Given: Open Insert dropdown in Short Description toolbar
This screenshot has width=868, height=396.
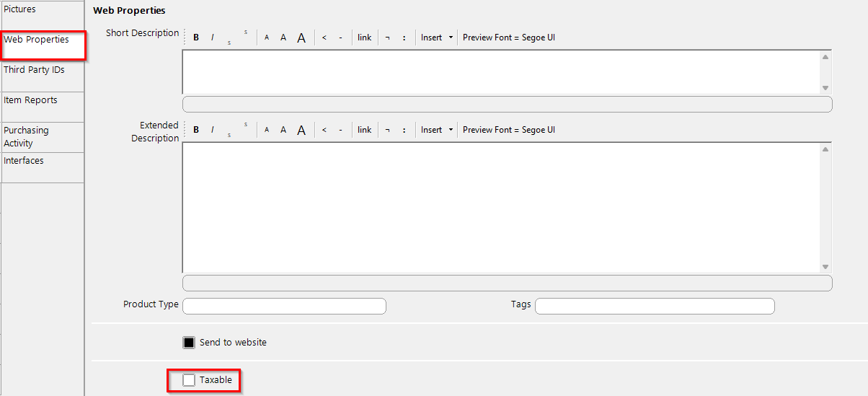Looking at the screenshot, I should coord(437,38).
